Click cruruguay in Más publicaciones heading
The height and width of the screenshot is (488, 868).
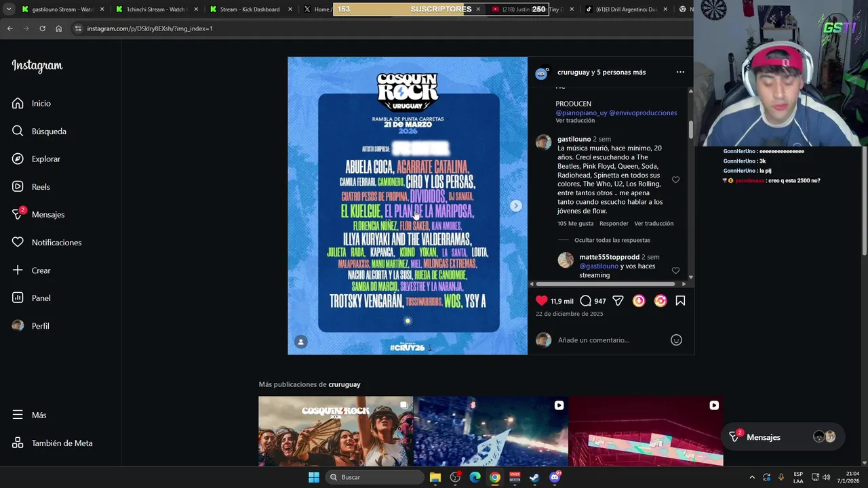(344, 384)
